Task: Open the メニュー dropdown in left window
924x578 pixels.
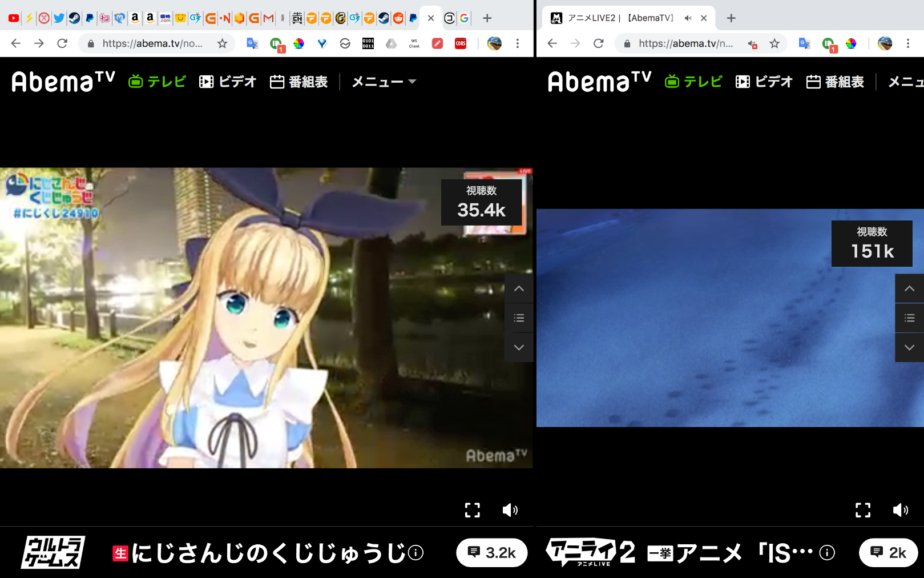Action: pos(384,82)
